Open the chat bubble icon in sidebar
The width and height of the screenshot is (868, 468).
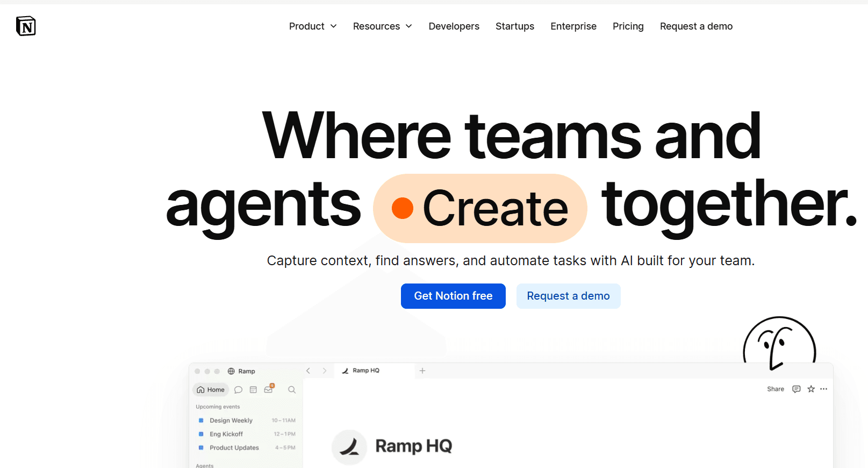[x=238, y=389]
